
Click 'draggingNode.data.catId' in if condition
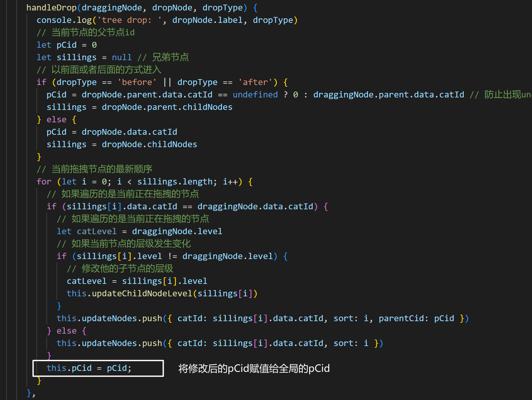(255, 206)
